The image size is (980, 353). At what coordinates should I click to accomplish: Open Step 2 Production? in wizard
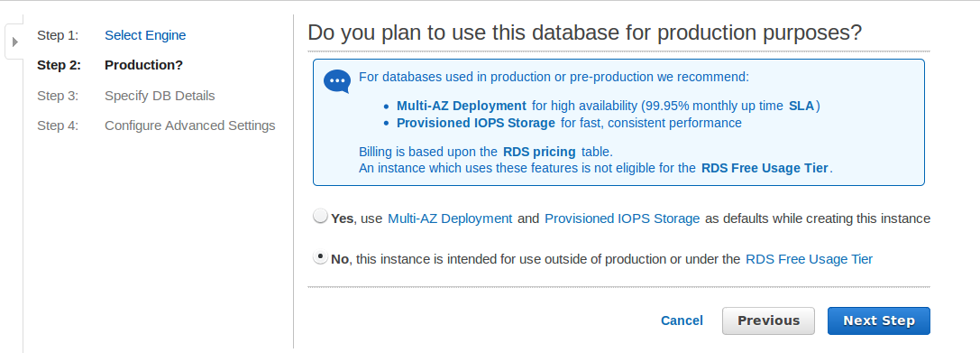143,65
